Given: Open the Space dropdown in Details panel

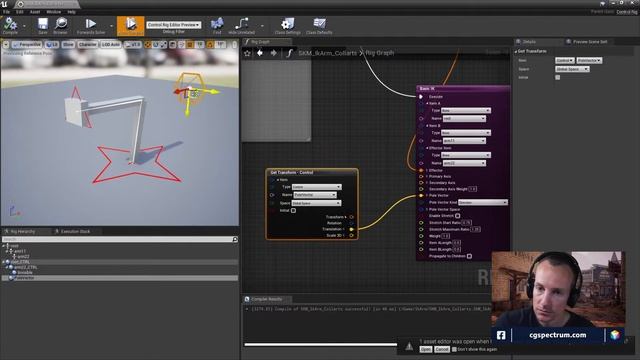Looking at the screenshot, I should tap(572, 69).
